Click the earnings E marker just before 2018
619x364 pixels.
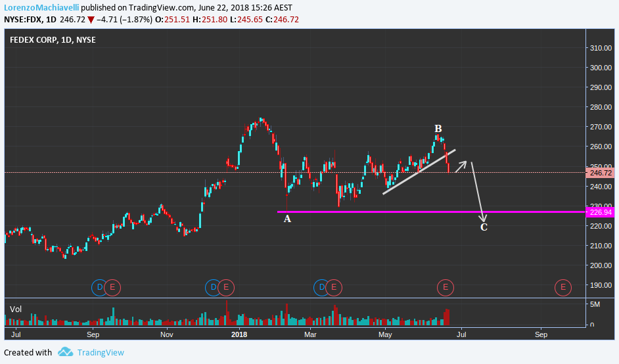click(x=226, y=287)
